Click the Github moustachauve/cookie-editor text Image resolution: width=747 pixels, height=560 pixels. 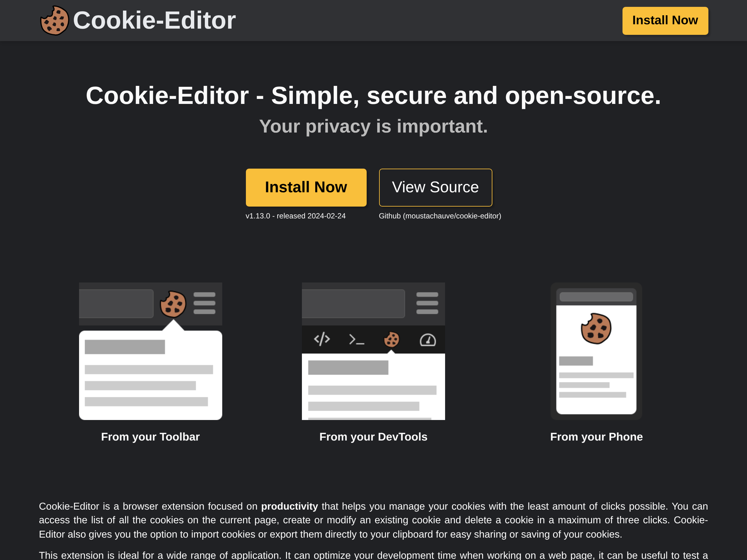point(440,216)
